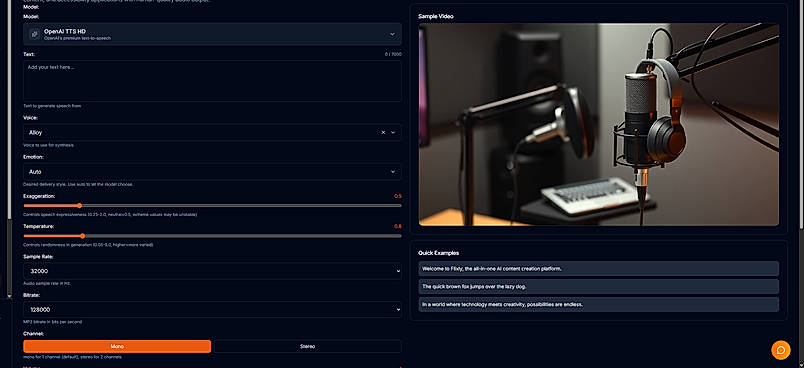Image resolution: width=804 pixels, height=368 pixels.
Task: Use the 'In a world where technology' example
Action: 598,304
